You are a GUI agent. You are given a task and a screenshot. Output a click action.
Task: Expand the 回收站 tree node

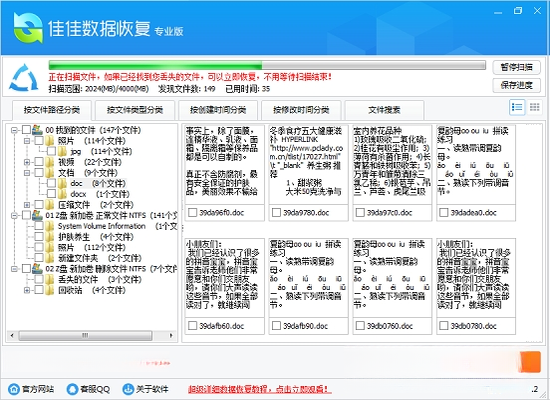coord(27,290)
